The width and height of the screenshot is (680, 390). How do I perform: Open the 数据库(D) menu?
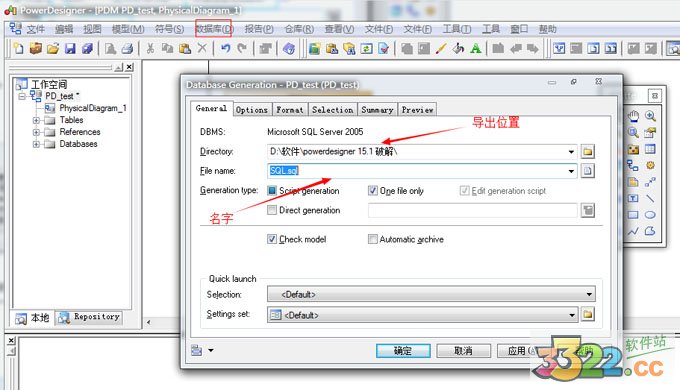click(x=213, y=29)
